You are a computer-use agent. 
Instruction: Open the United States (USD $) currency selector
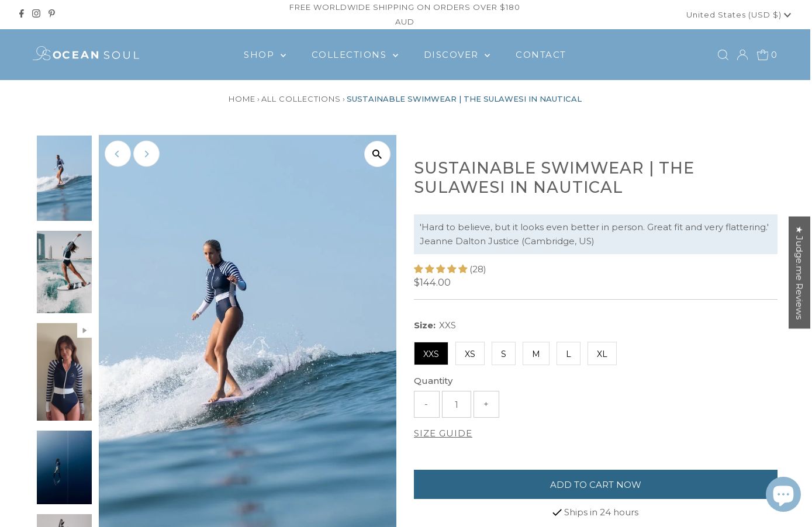pyautogui.click(x=738, y=15)
